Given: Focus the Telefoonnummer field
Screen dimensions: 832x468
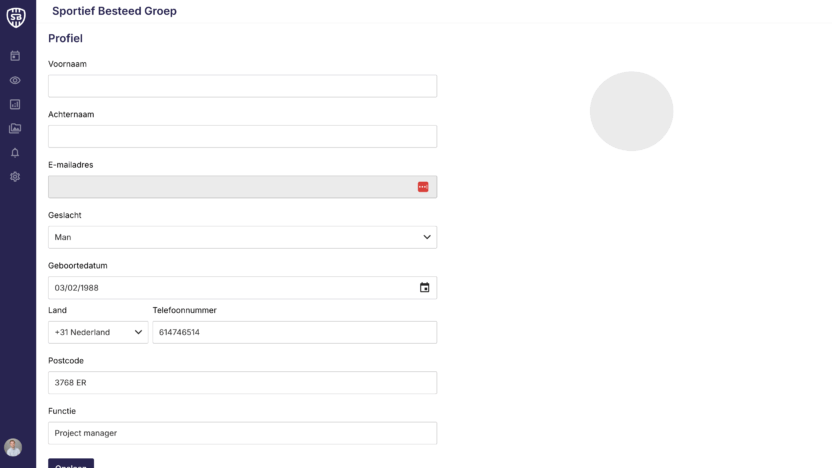Looking at the screenshot, I should 294,332.
